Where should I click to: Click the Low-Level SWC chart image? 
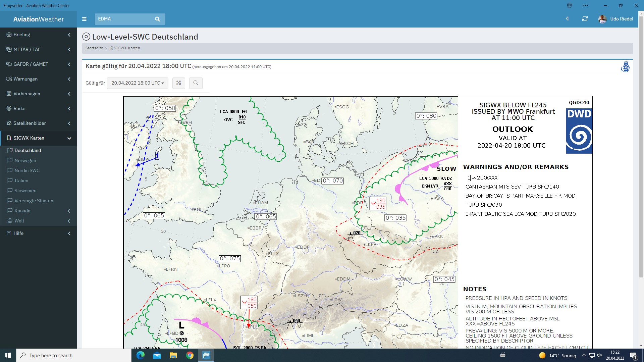[x=358, y=222]
